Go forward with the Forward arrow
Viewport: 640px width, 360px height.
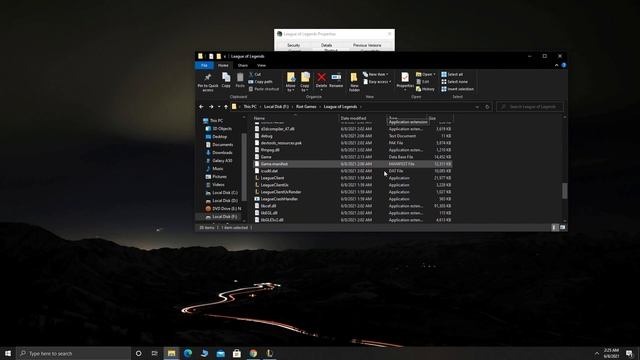(x=211, y=107)
